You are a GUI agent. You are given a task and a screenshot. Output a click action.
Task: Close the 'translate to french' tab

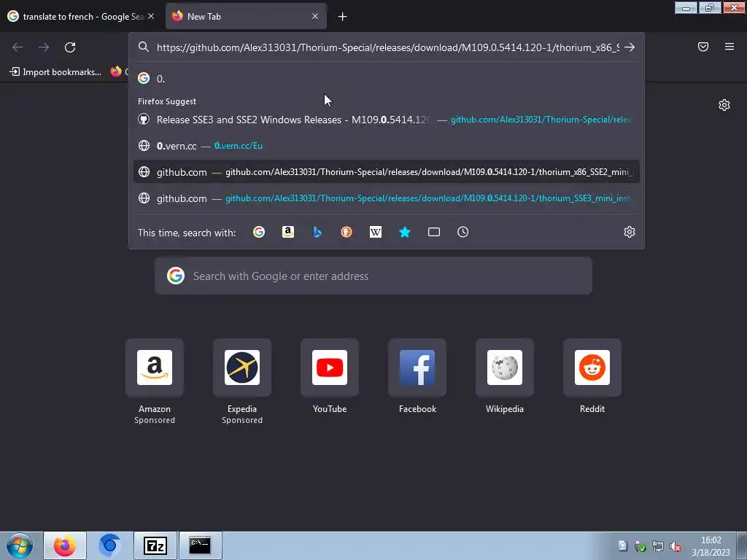tap(151, 16)
